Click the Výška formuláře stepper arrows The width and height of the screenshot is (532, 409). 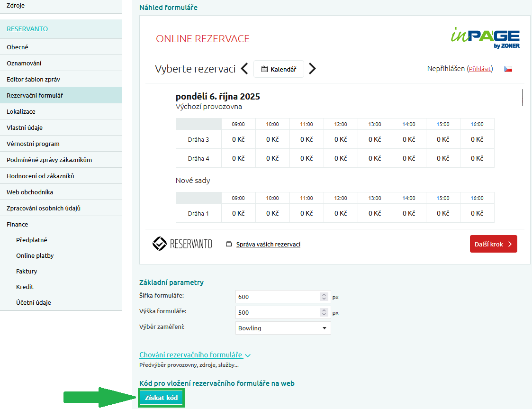click(x=324, y=312)
